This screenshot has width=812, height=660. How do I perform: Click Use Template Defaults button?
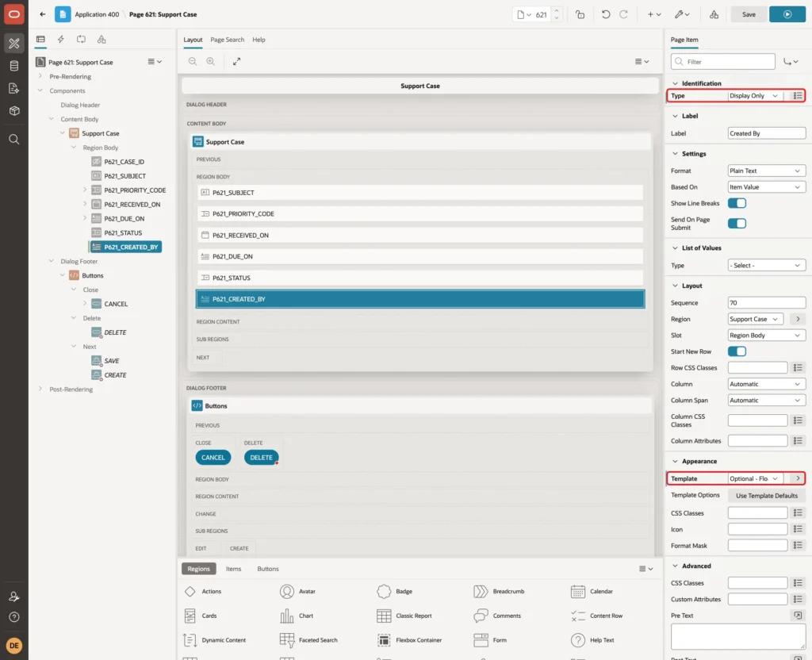767,496
